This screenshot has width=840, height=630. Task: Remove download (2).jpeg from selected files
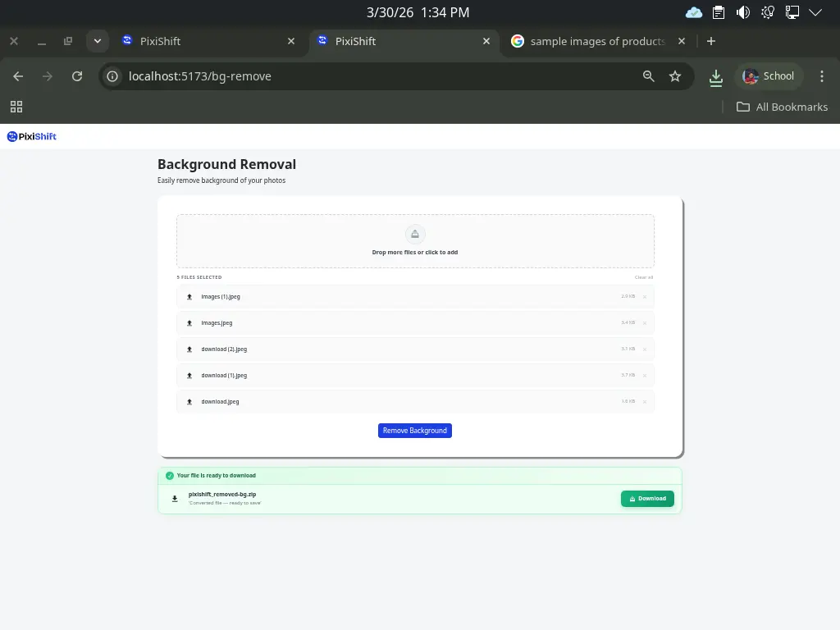click(x=645, y=349)
